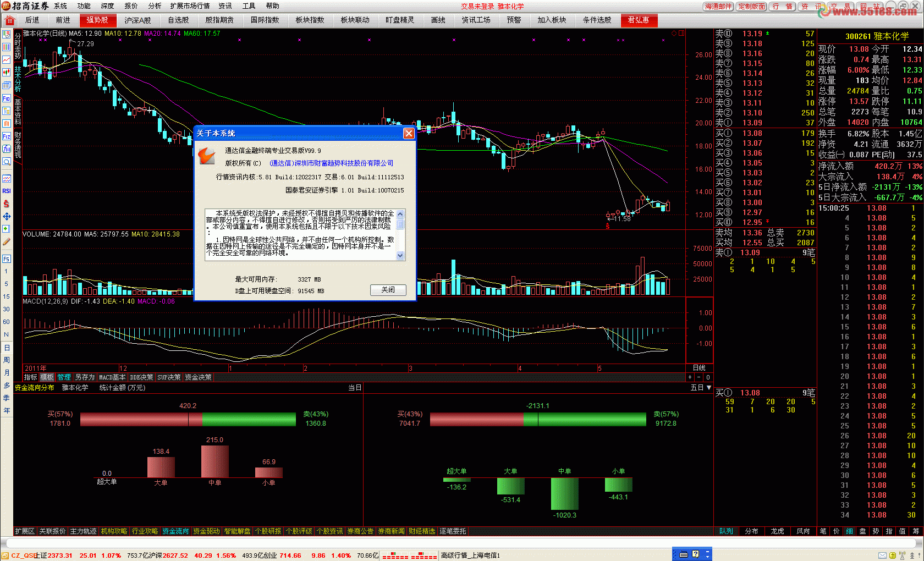This screenshot has width=924, height=561.
Task: Click the F5 icon in the left sidebar
Action: (7, 258)
